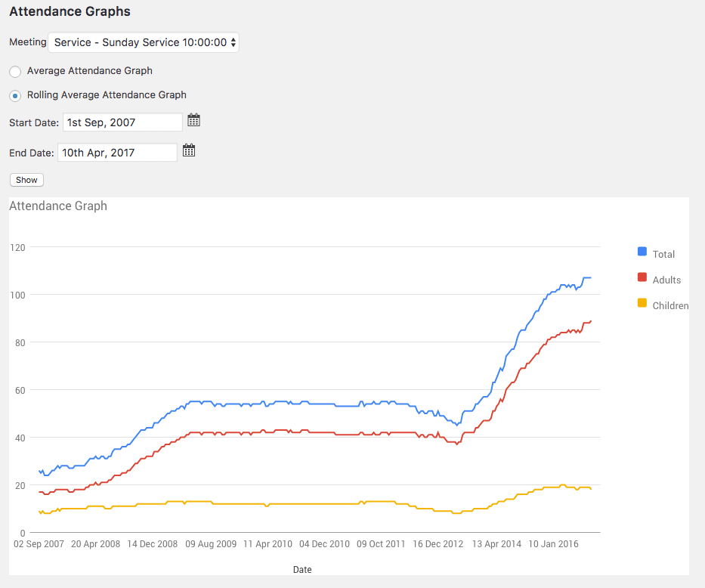Click the blue Total legend swatch
This screenshot has width=705, height=588.
pos(642,252)
